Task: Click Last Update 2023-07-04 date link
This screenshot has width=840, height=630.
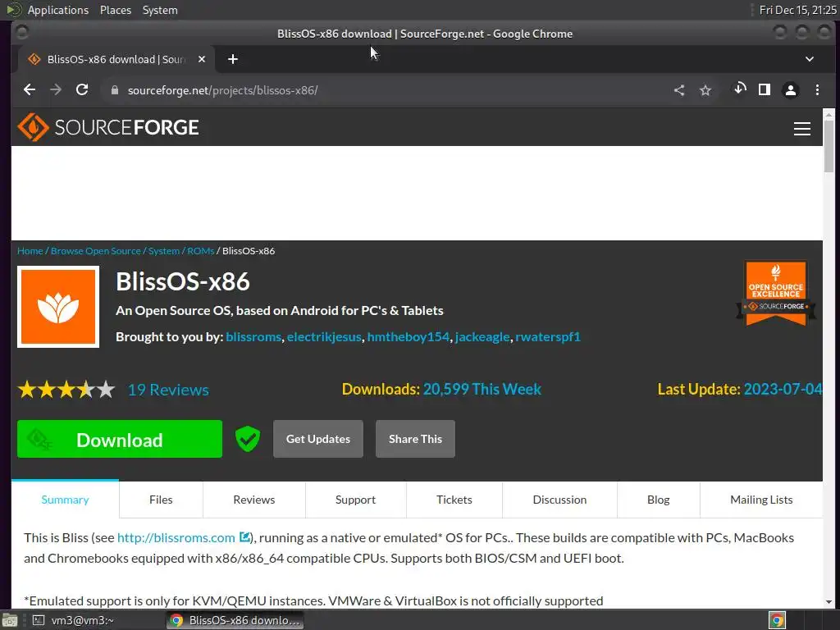Action: [783, 389]
